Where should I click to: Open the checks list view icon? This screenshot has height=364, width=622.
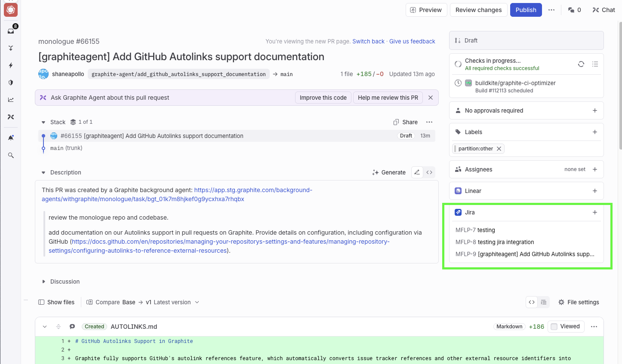pos(595,64)
